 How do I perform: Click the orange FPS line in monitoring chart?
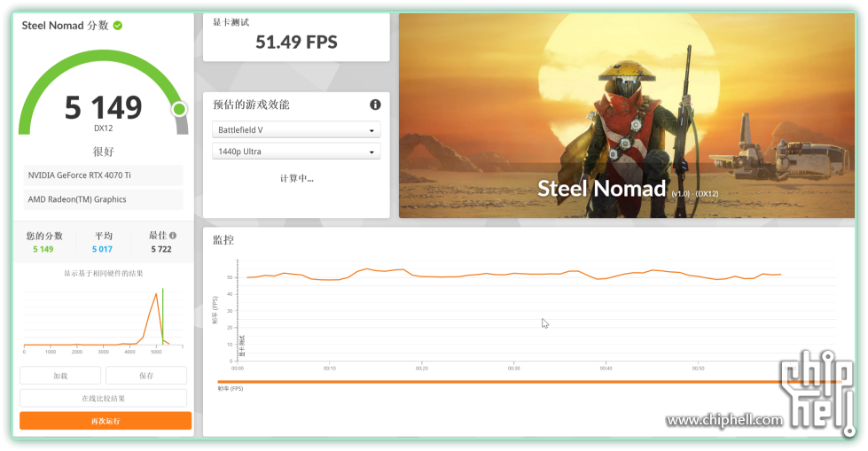pos(513,274)
